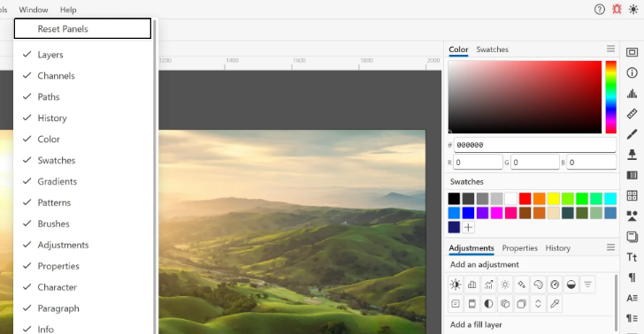Click inside the color saturation field
Image resolution: width=644 pixels, height=334 pixels.
coord(525,97)
